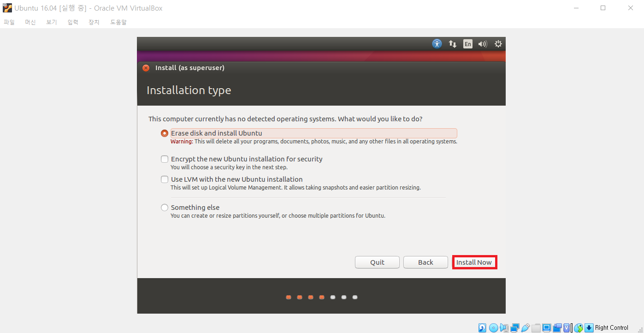Click the VirtualBox app icon in title bar
This screenshot has width=644, height=333.
[x=7, y=8]
